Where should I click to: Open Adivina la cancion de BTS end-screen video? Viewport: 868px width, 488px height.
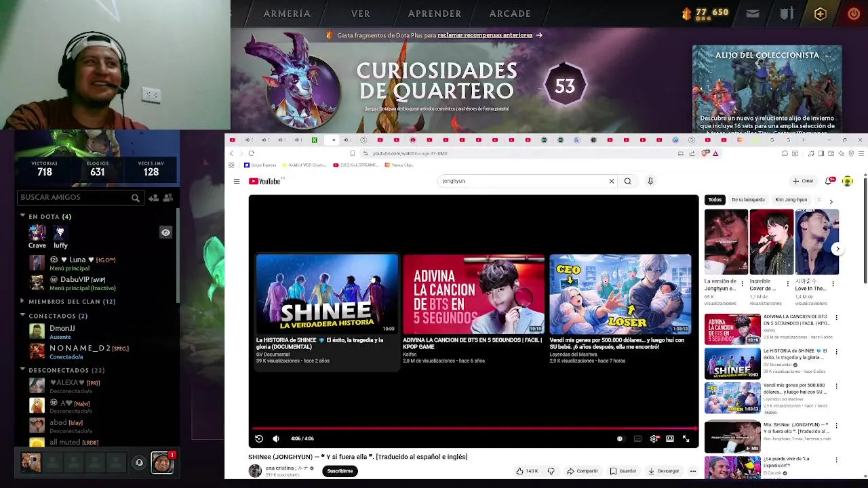[473, 309]
